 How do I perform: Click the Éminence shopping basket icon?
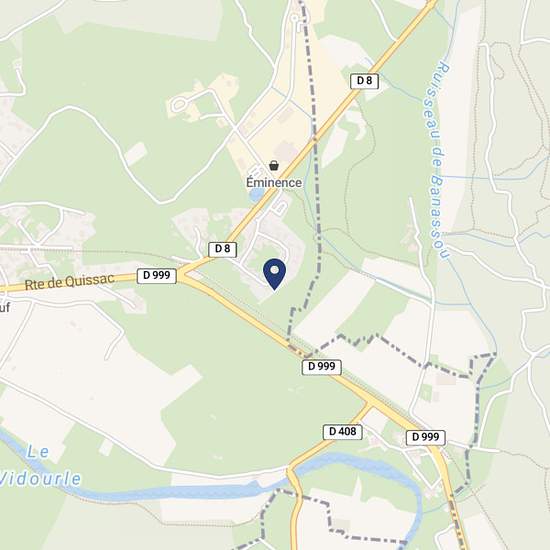[x=274, y=165]
